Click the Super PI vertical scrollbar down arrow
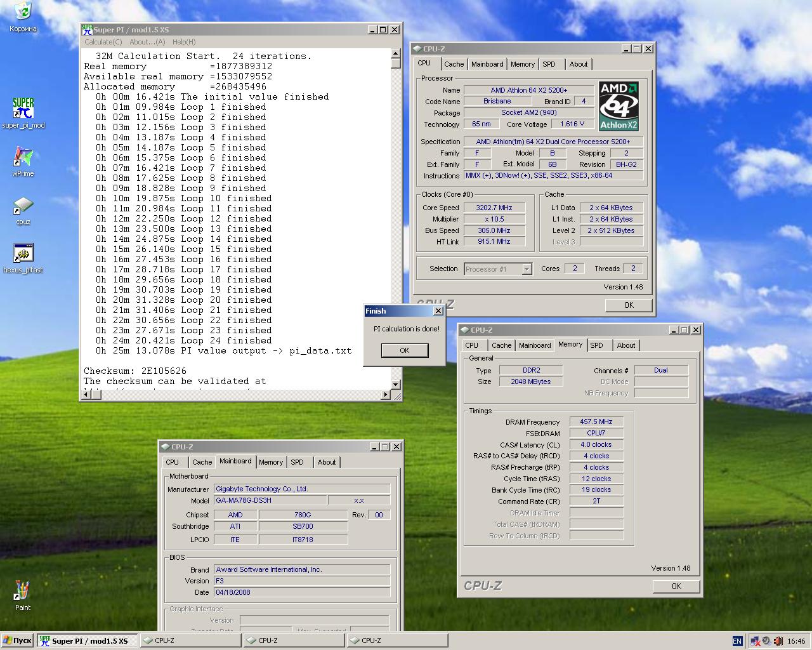 click(x=396, y=385)
